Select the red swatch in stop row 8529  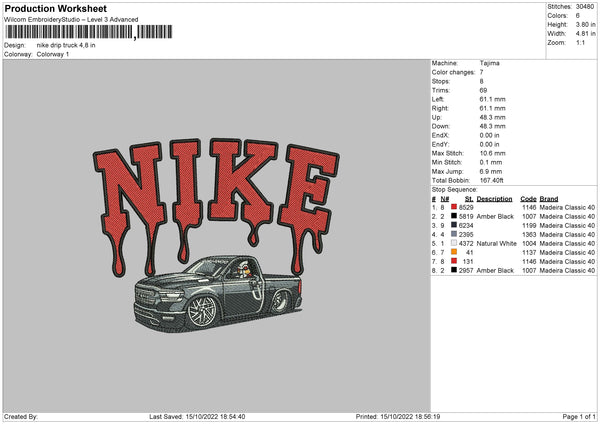coord(454,207)
